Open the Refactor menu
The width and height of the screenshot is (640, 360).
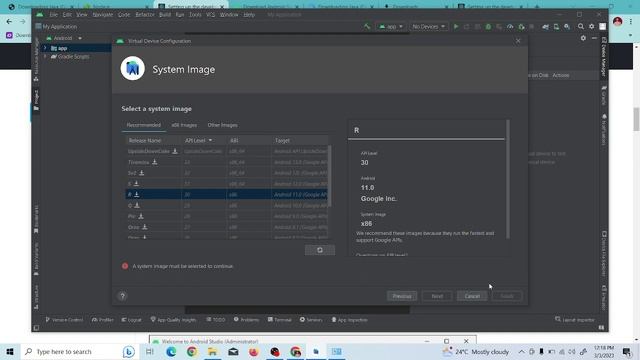145,15
